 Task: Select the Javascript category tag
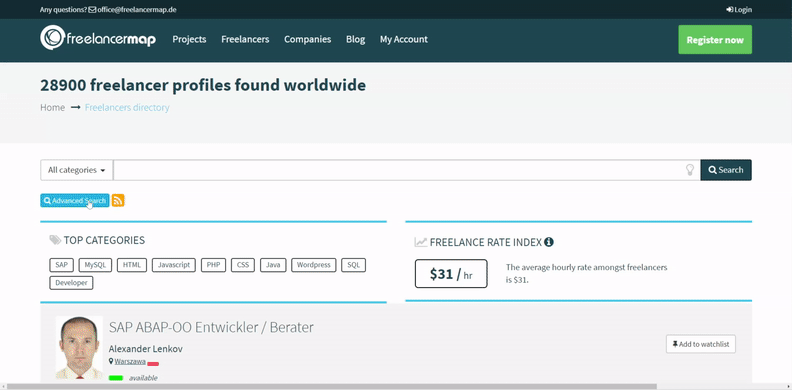[x=174, y=265]
